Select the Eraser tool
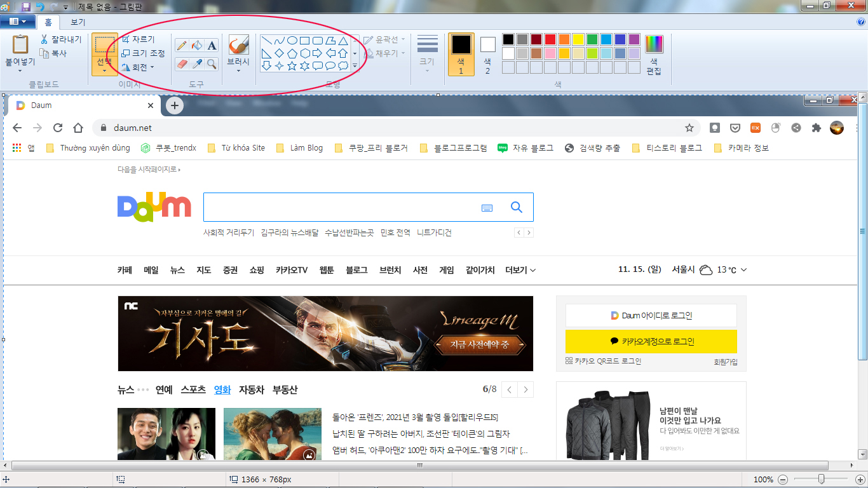This screenshot has width=868, height=488. pos(182,64)
